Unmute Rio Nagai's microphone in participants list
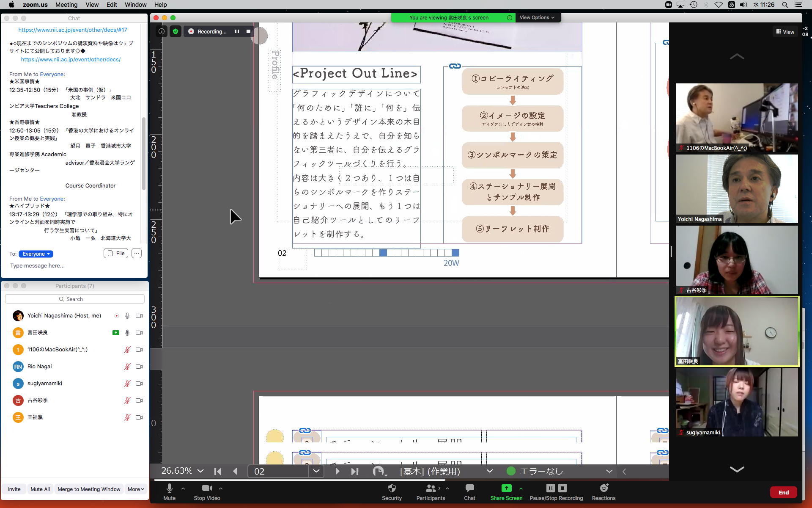 (127, 367)
